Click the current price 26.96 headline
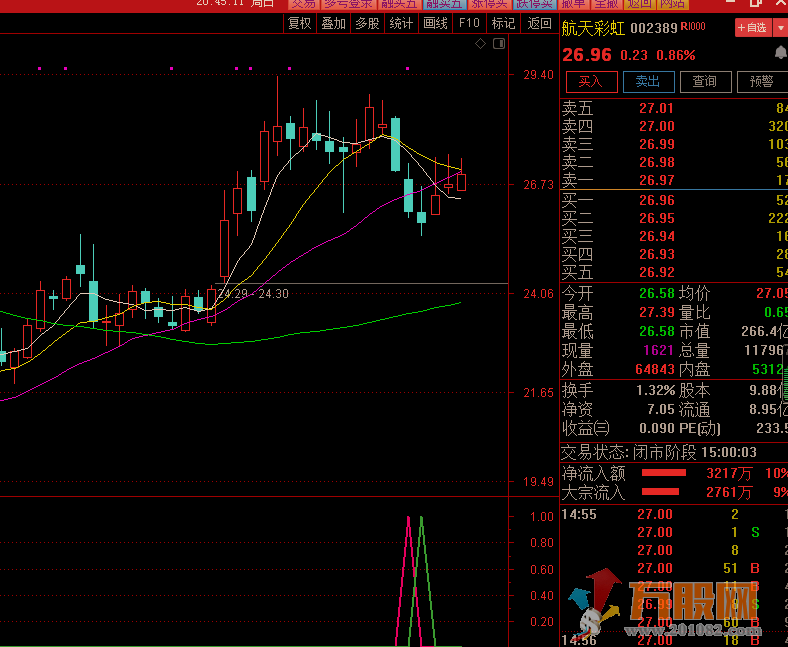The height and width of the screenshot is (647, 788). point(586,55)
